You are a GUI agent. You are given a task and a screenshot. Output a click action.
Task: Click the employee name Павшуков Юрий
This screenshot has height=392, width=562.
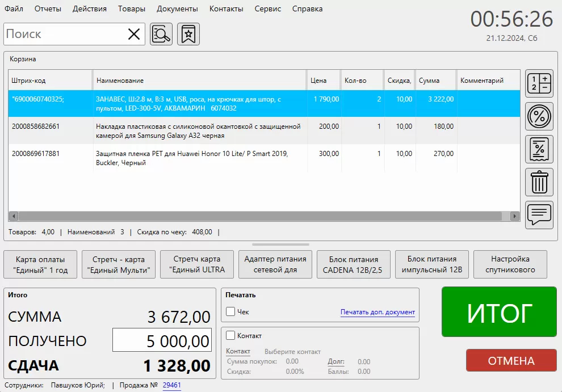click(x=78, y=385)
